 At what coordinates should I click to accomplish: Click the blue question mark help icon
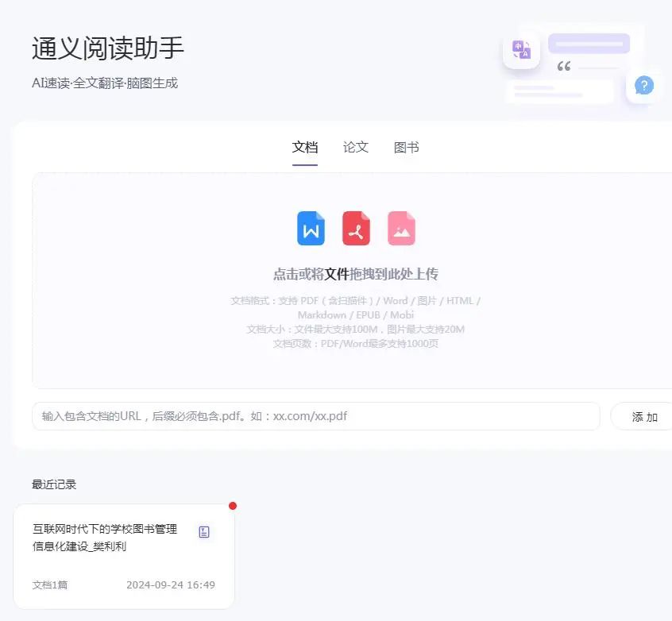pos(643,86)
